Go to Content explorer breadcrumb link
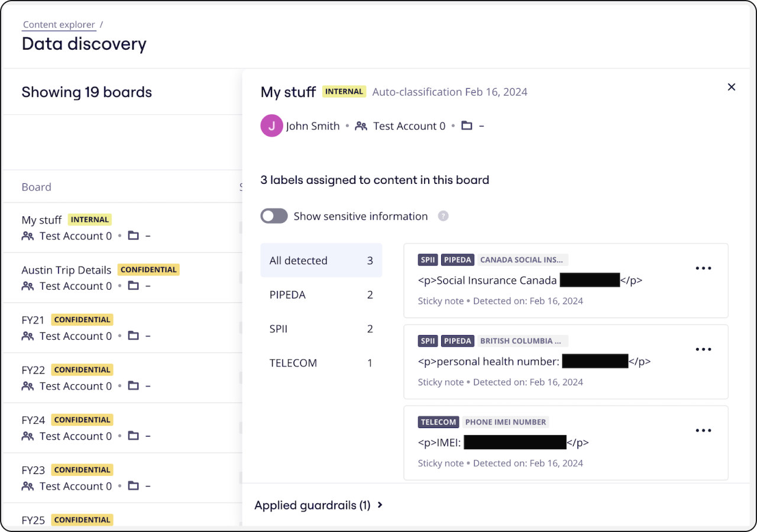 pyautogui.click(x=59, y=25)
